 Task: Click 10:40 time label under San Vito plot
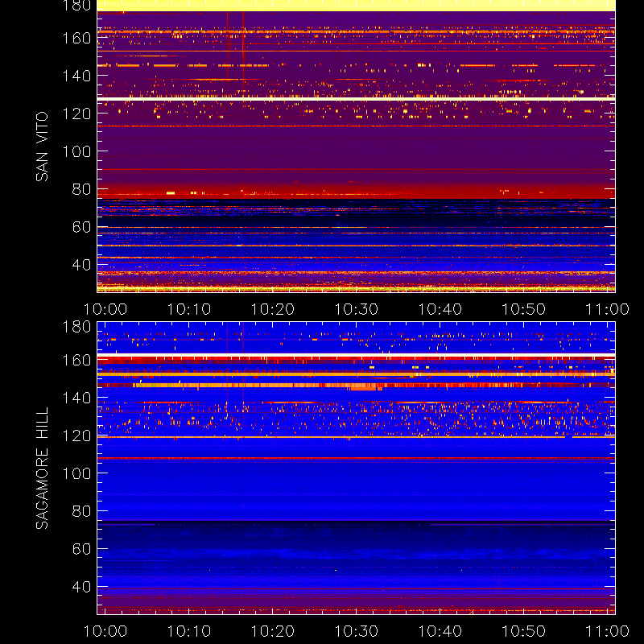440,309
